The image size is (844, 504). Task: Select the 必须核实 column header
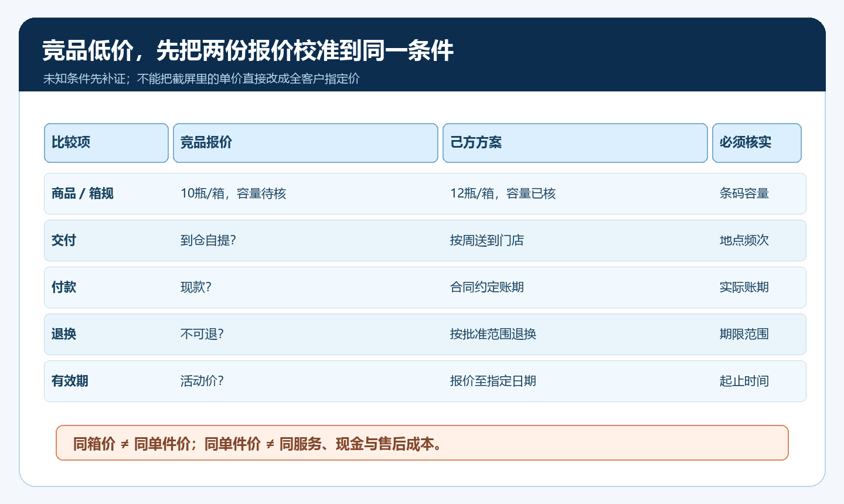757,143
